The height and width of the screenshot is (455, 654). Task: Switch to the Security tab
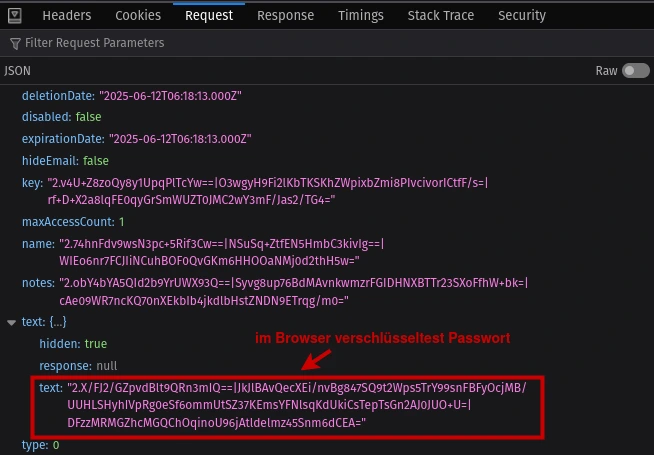coord(522,15)
